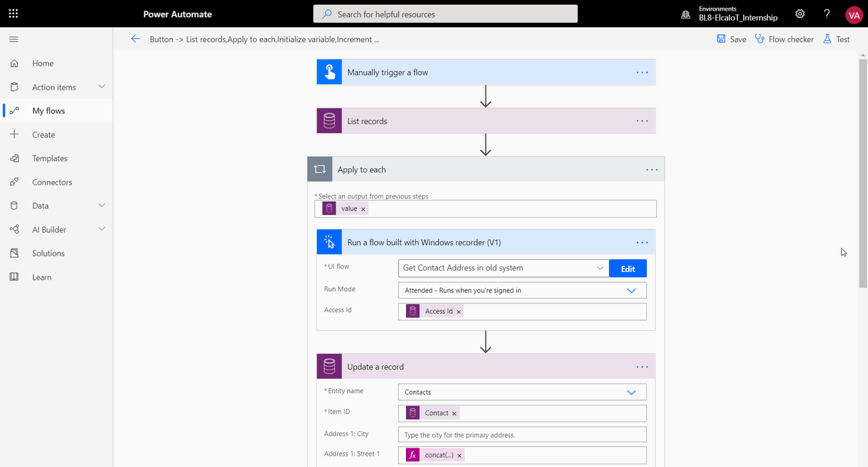868x467 pixels.
Task: Open the settings gear
Action: [x=800, y=13]
